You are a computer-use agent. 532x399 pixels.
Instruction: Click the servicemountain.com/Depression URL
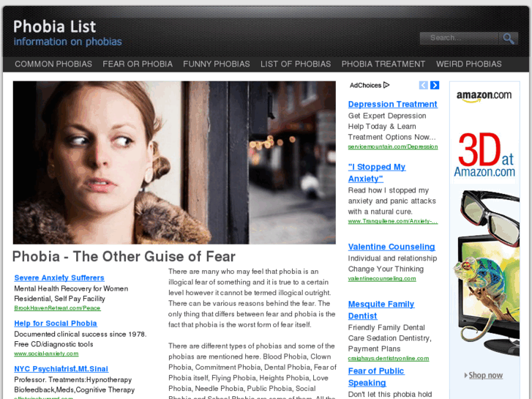(x=393, y=146)
